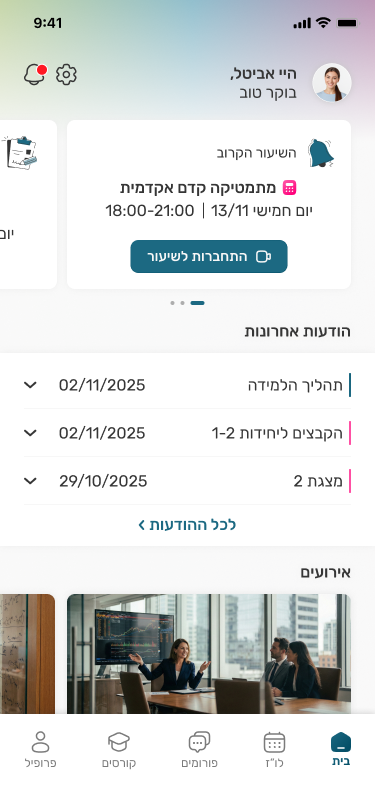Open the קורסים graduation cap icon
375x812 pixels.
tap(119, 742)
